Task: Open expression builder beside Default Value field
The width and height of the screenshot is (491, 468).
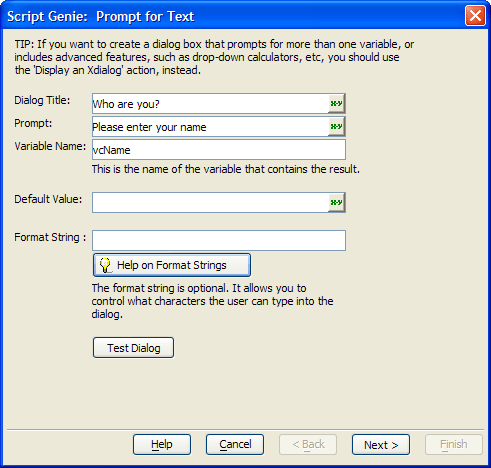Action: coord(336,202)
